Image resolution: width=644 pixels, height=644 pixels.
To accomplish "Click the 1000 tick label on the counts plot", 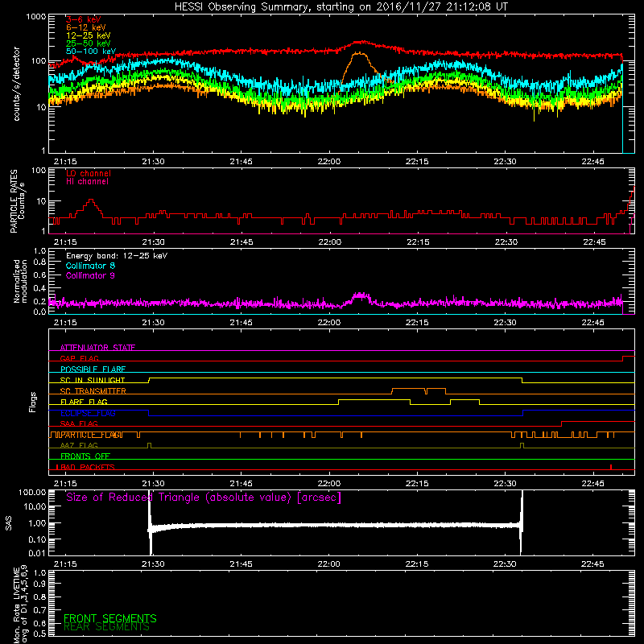I will pos(36,17).
